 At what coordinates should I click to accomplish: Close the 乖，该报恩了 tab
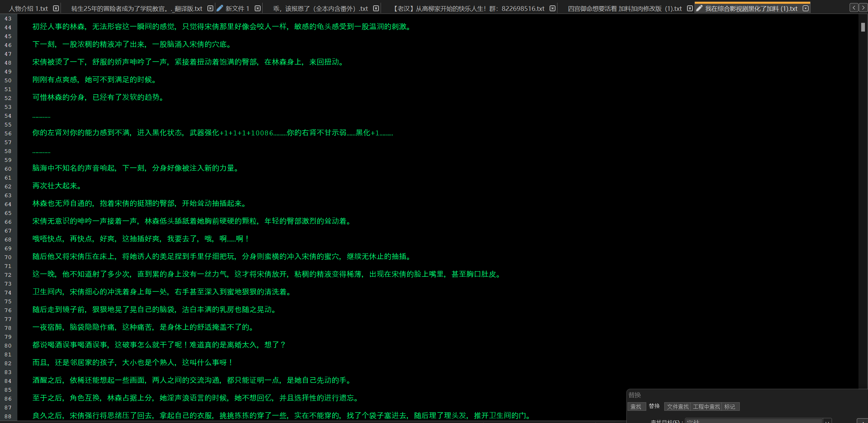pyautogui.click(x=376, y=9)
